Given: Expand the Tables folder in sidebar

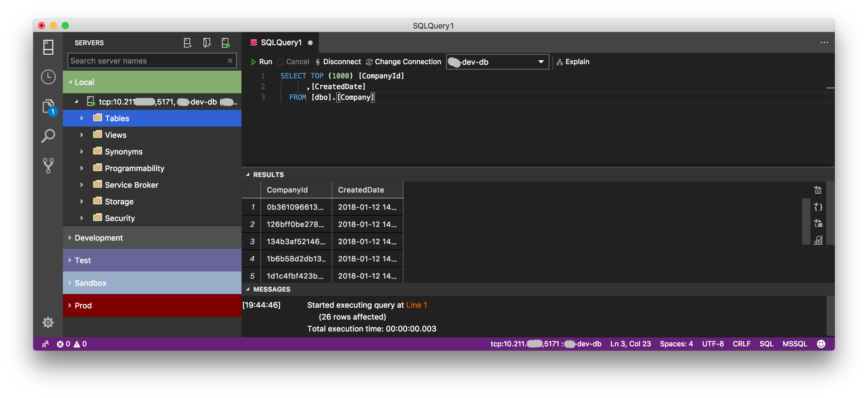Looking at the screenshot, I should [x=82, y=118].
